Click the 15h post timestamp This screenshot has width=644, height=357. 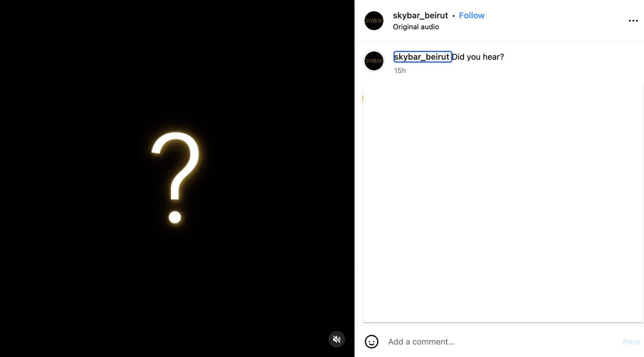pos(400,70)
